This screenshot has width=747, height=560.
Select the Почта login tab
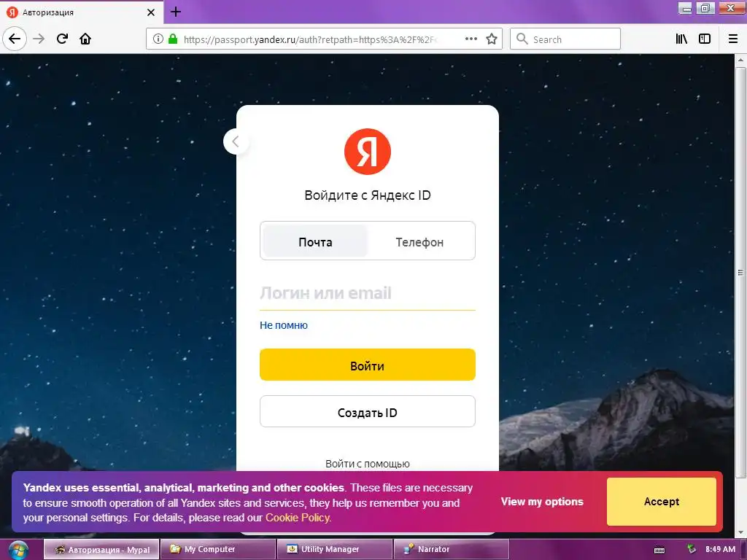[315, 242]
